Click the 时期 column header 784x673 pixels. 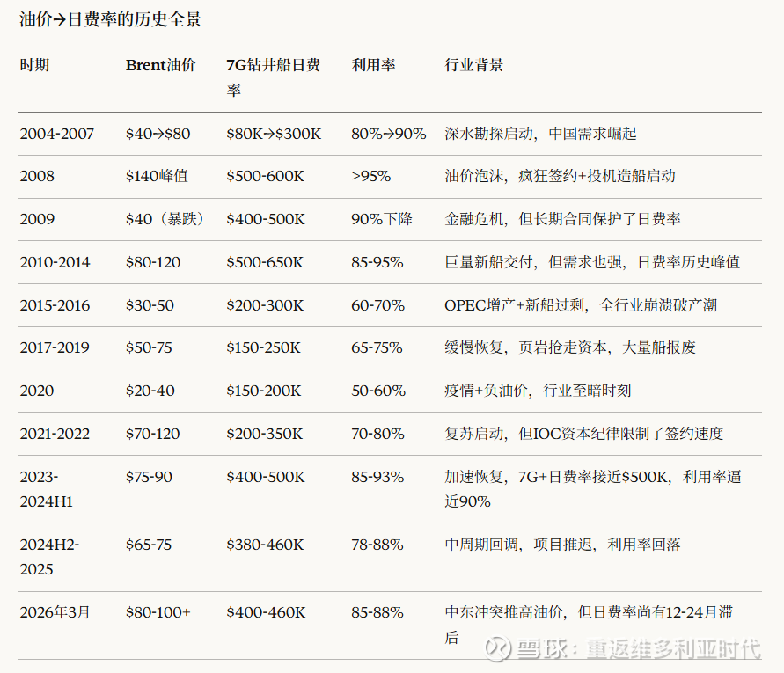[x=34, y=65]
